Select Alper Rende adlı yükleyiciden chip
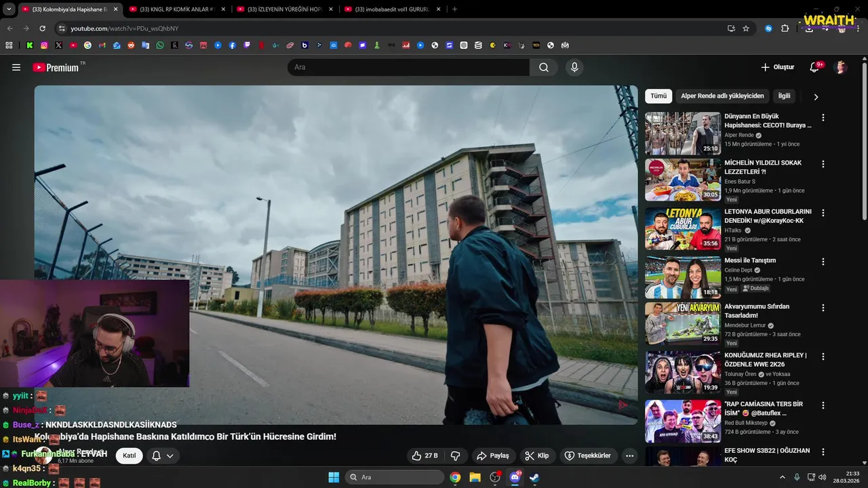Viewport: 868px width, 488px height. click(722, 96)
